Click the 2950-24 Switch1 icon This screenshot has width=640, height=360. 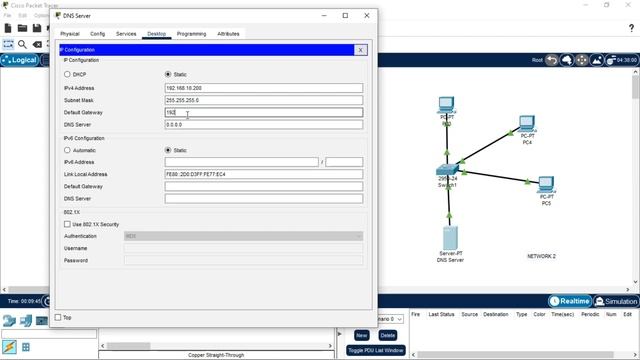click(x=447, y=169)
